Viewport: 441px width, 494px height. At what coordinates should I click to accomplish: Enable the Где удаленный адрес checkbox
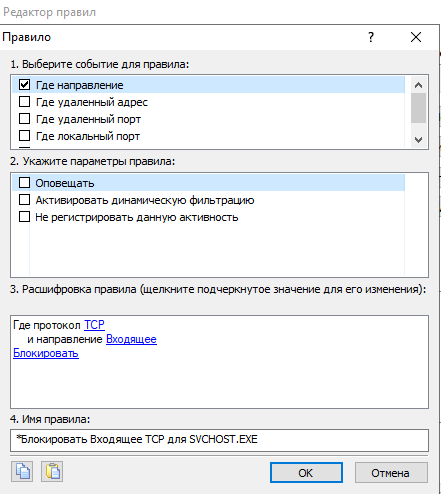click(x=24, y=102)
